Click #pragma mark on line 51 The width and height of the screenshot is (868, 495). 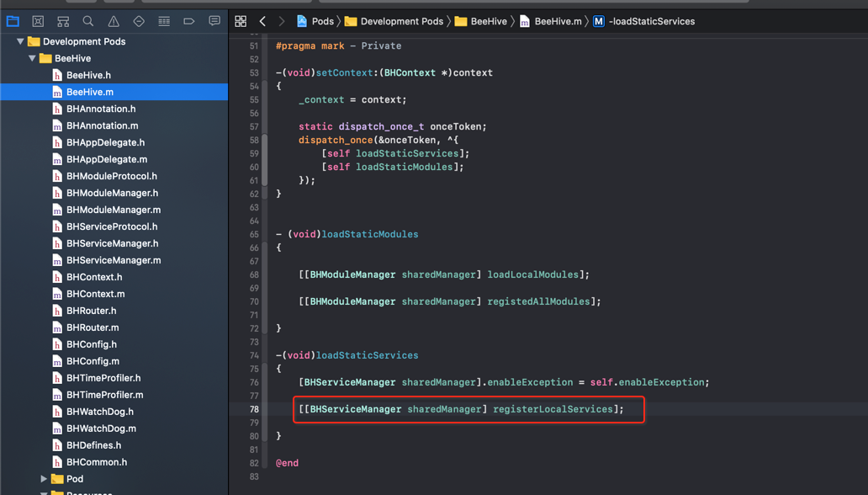click(310, 46)
